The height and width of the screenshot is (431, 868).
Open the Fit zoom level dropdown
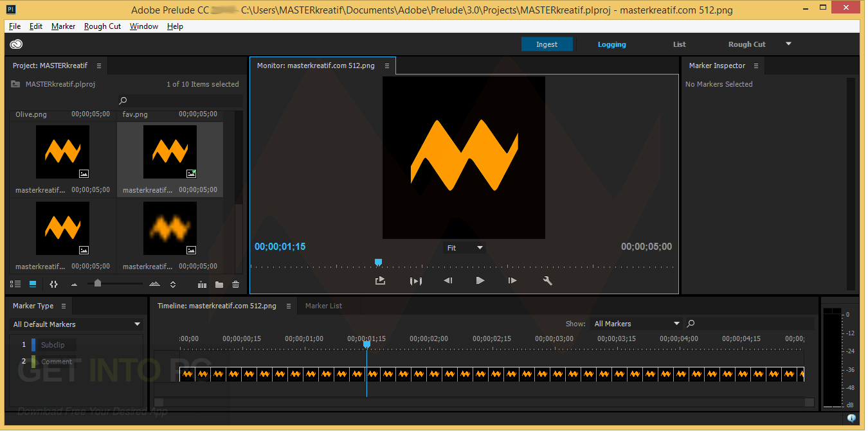tap(464, 247)
